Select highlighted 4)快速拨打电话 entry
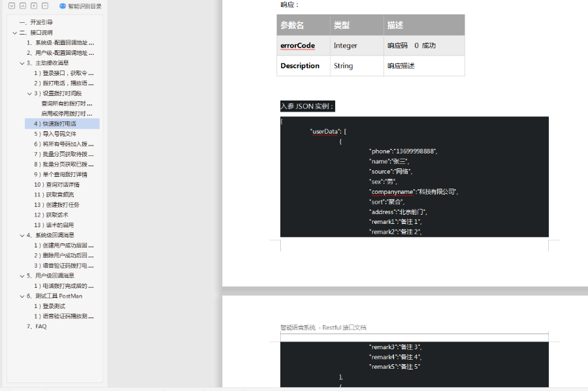This screenshot has height=391, width=588. (62, 123)
